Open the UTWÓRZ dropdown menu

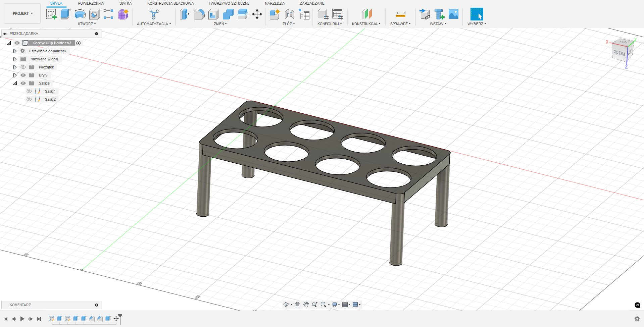[87, 24]
